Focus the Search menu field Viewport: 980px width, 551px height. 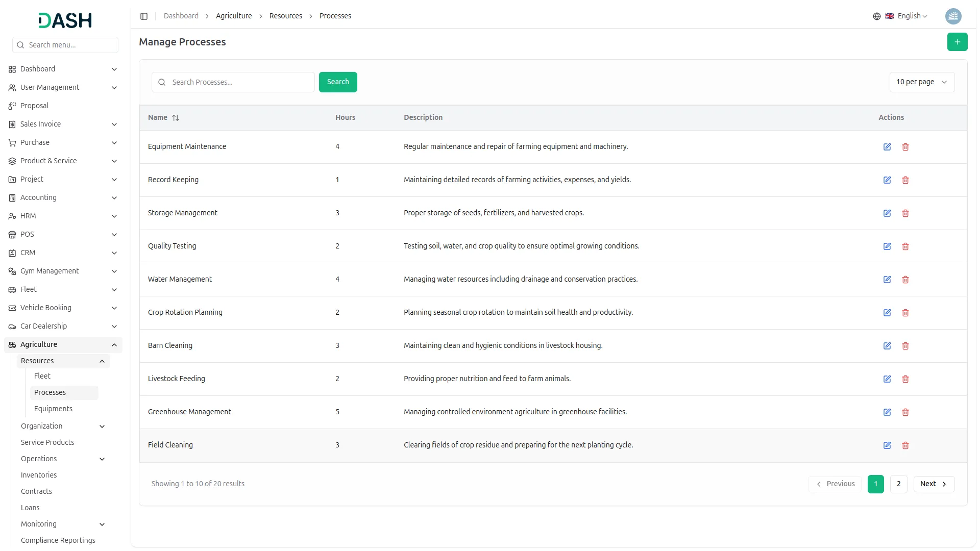coord(65,45)
